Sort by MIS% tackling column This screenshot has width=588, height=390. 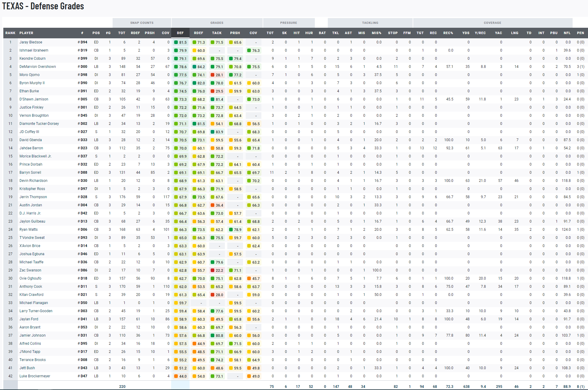376,33
